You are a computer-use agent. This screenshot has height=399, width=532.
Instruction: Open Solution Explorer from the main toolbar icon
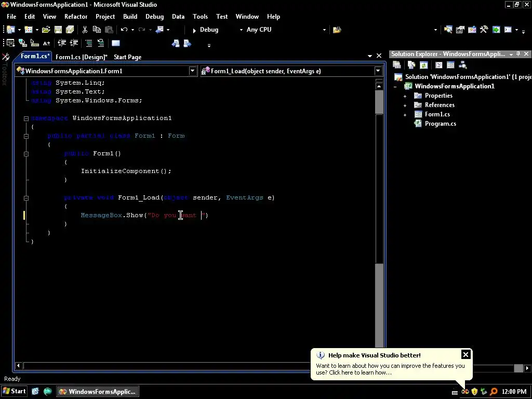(x=448, y=30)
